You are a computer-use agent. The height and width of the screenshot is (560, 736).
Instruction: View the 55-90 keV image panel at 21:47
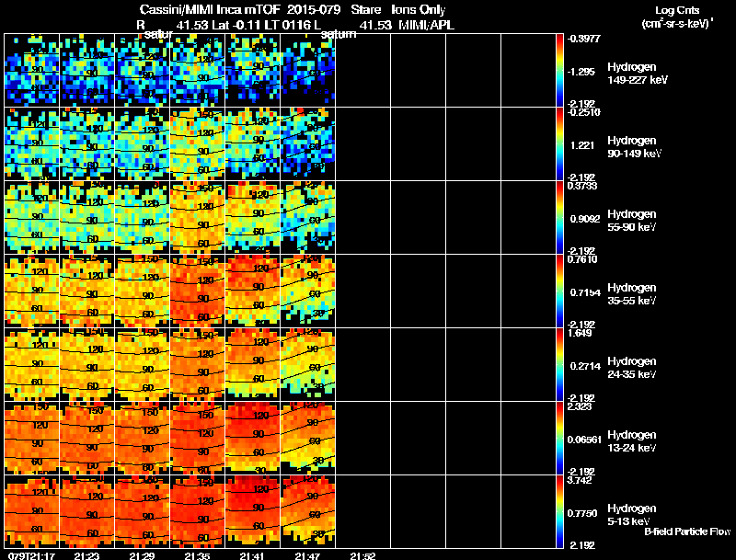click(308, 217)
